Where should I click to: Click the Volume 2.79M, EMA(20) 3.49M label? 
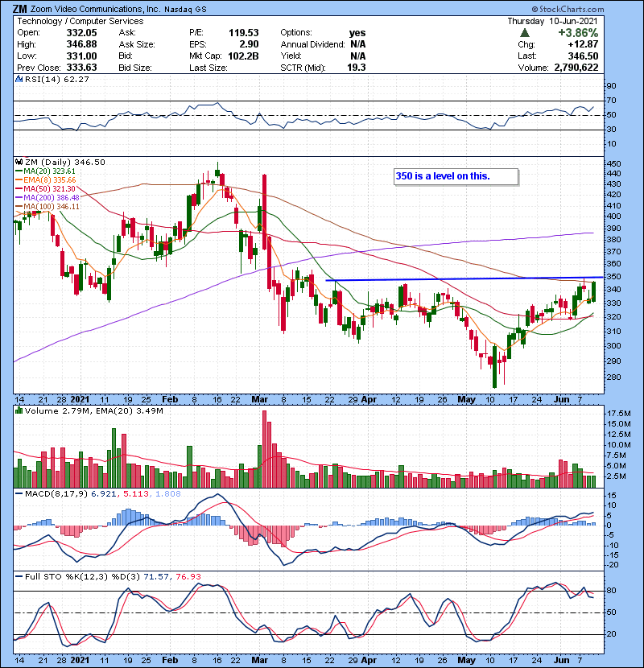[x=93, y=411]
